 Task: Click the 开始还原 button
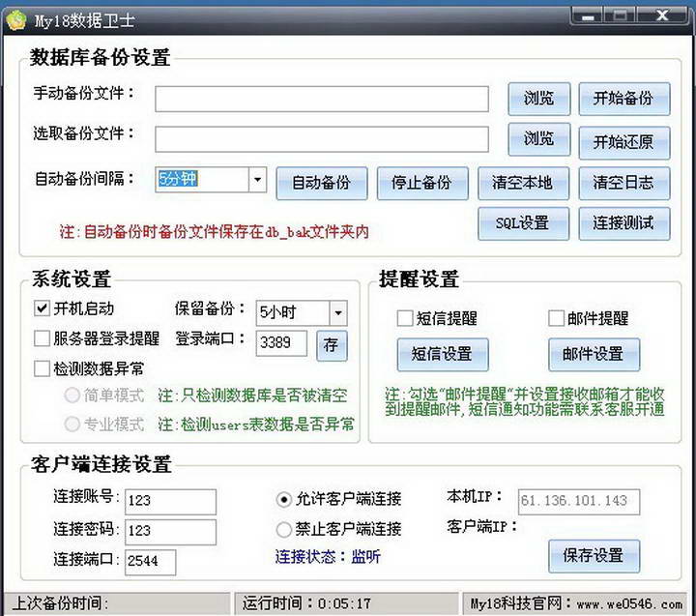[623, 142]
